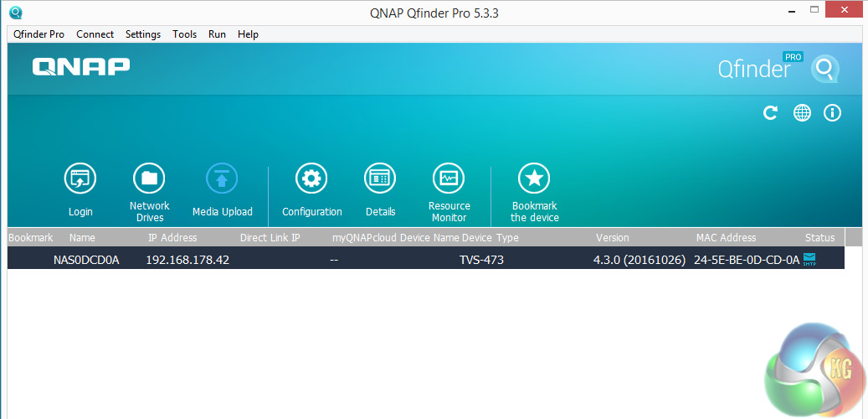Click the TVS-473 device type cell
Viewport: 868px width, 419px height.
pos(481,260)
